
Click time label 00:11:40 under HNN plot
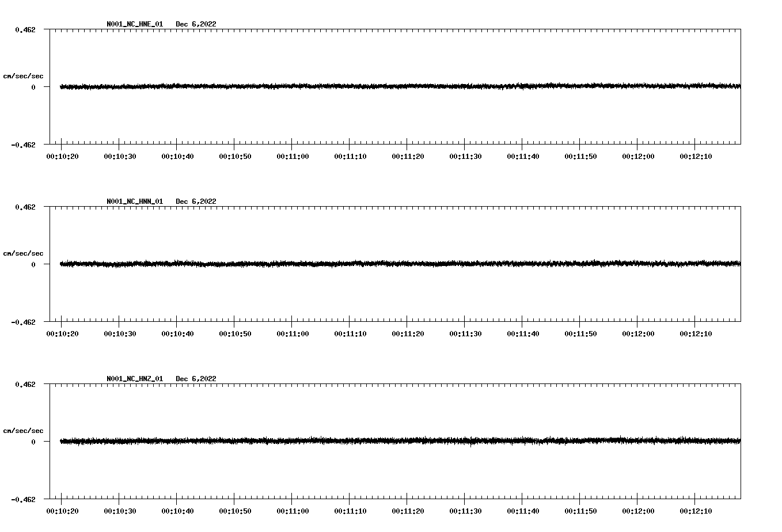click(x=523, y=334)
